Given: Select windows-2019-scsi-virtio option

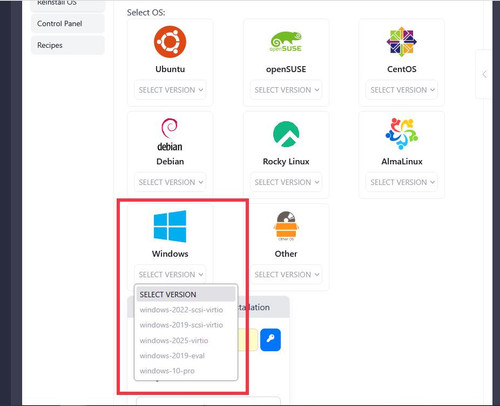Looking at the screenshot, I should click(186, 325).
